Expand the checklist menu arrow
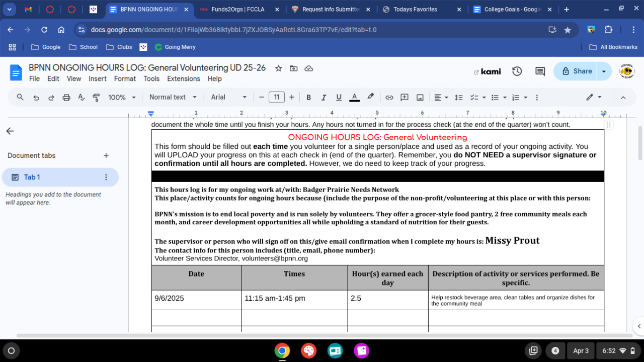The width and height of the screenshot is (644, 362). point(484,98)
